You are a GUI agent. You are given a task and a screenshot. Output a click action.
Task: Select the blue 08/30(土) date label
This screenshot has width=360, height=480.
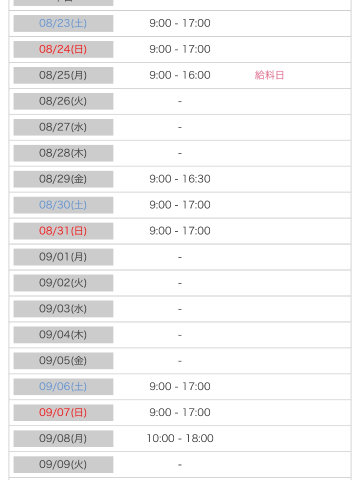coord(63,205)
